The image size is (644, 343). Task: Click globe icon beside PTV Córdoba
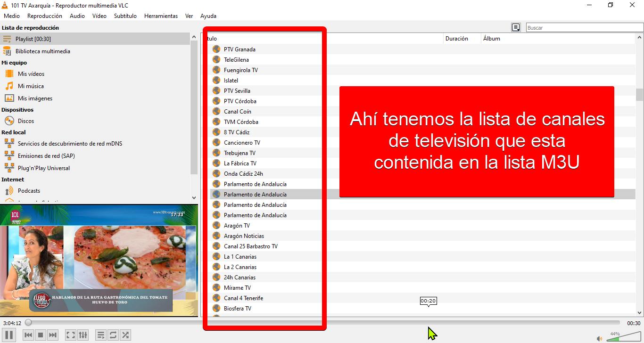pyautogui.click(x=216, y=101)
